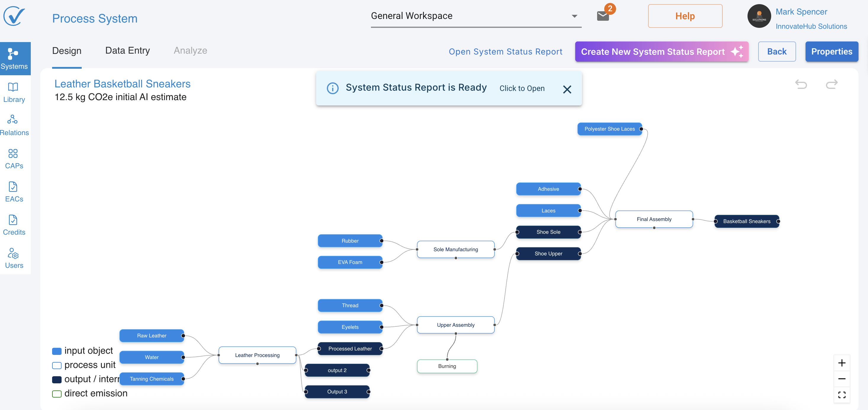
Task: Click the mail notifications envelope icon
Action: click(x=602, y=16)
